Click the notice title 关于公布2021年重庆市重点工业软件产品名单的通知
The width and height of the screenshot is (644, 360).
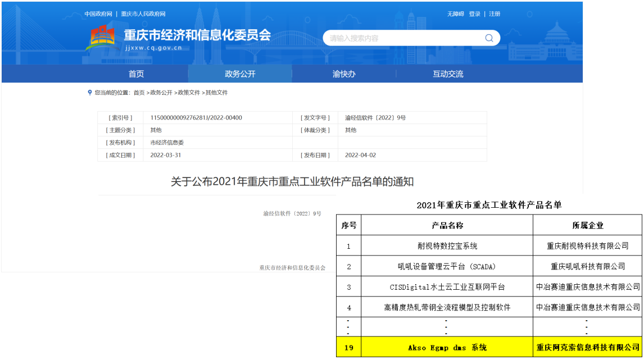pos(292,181)
